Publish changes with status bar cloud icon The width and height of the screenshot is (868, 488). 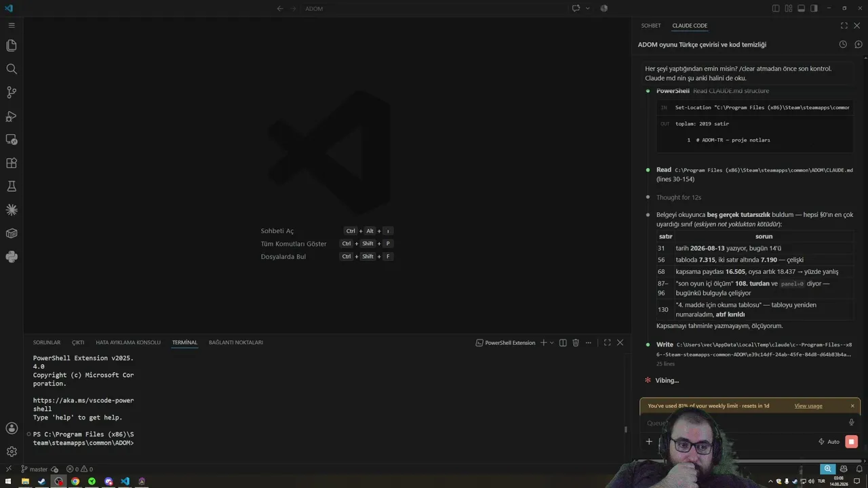[55, 469]
